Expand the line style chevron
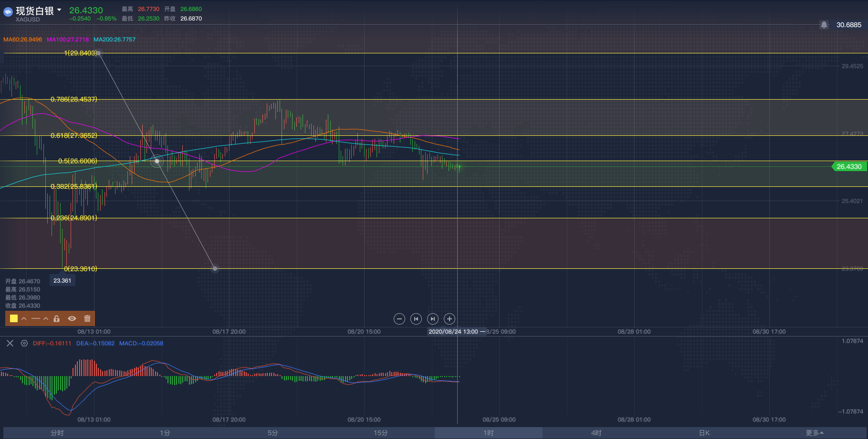The height and width of the screenshot is (439, 868). click(46, 318)
